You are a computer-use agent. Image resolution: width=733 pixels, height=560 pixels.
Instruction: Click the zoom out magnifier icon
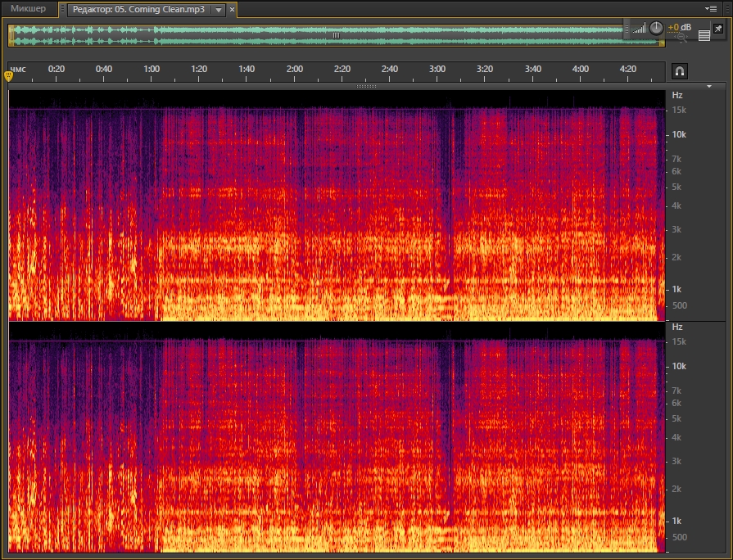(x=681, y=37)
